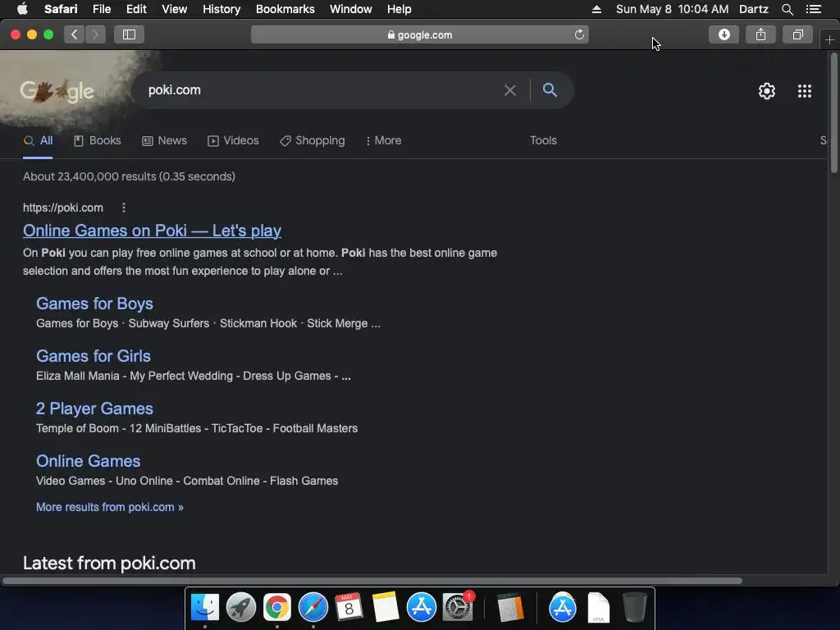Show the tab overview icon
The image size is (840, 630).
pos(797,34)
